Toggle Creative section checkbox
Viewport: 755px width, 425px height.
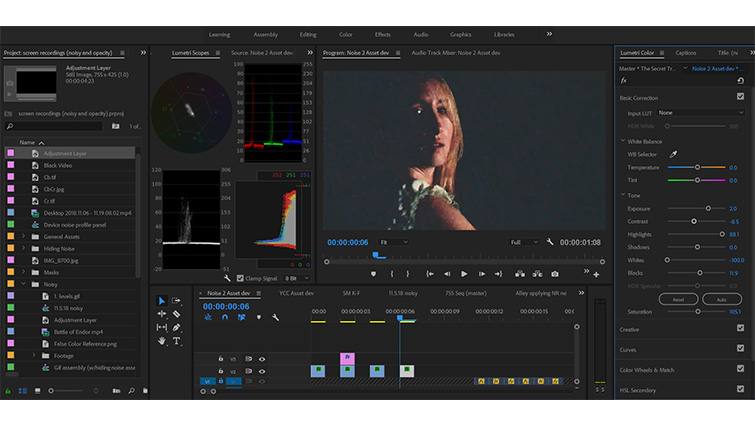click(x=741, y=328)
